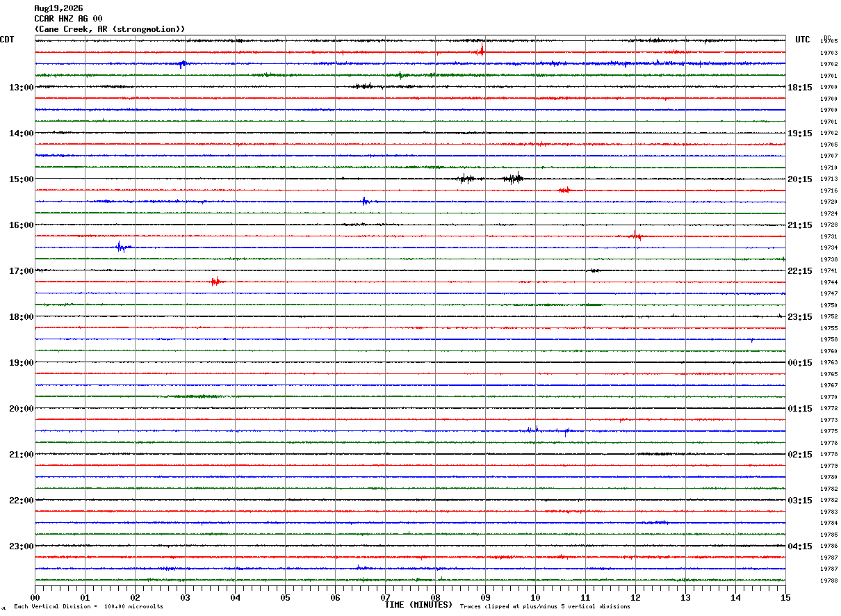Select minute 15 on the time axis
The height and width of the screenshot is (616, 841).
coord(785,597)
